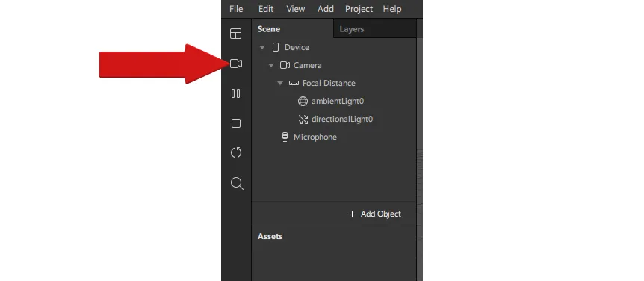This screenshot has height=281, width=644.
Task: Open the File menu
Action: click(x=236, y=9)
